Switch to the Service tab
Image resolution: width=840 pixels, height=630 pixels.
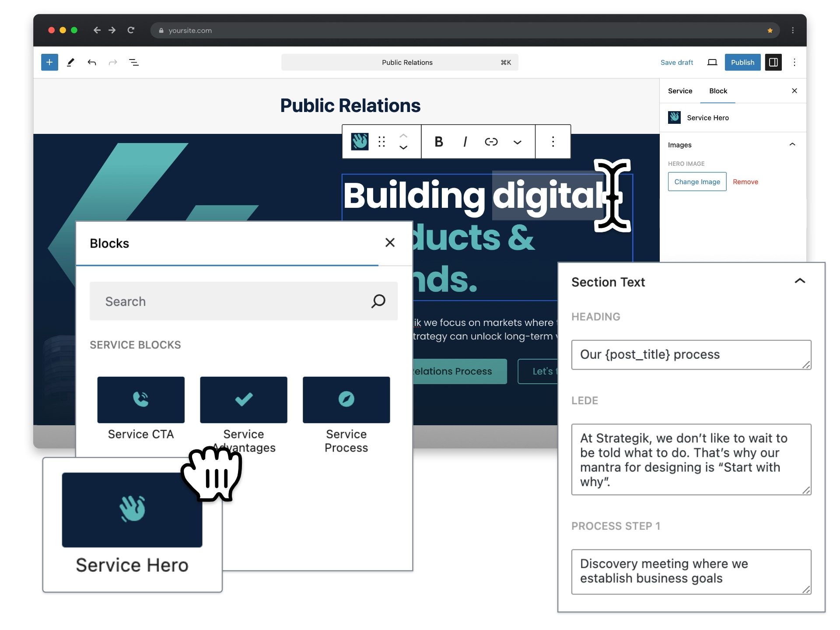(x=681, y=91)
